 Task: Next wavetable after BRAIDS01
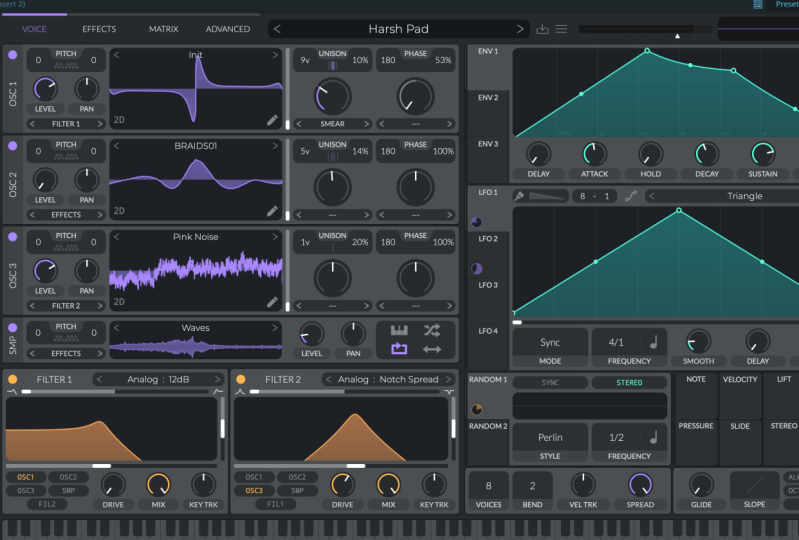275,146
